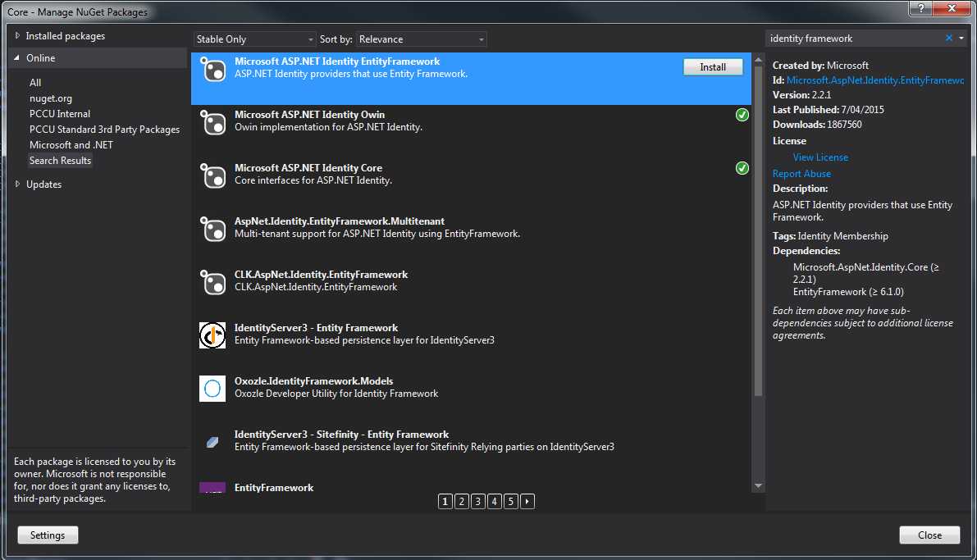The image size is (977, 560).
Task: Select the EntityFramework package at list bottom
Action: [273, 488]
